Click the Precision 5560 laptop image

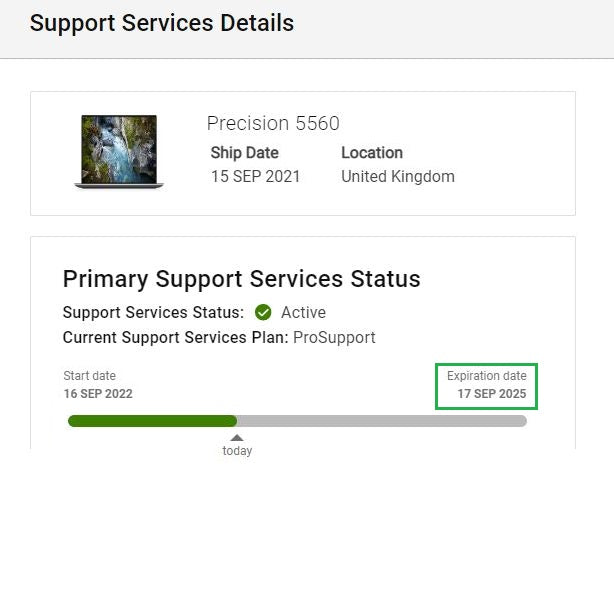[x=119, y=151]
